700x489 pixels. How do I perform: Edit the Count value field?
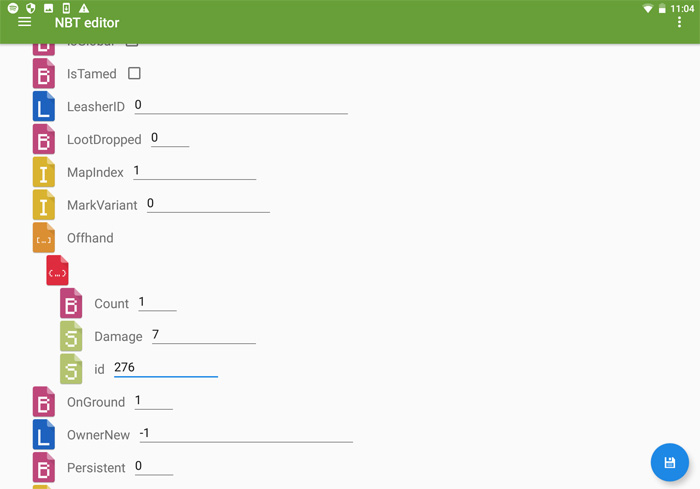coord(157,303)
